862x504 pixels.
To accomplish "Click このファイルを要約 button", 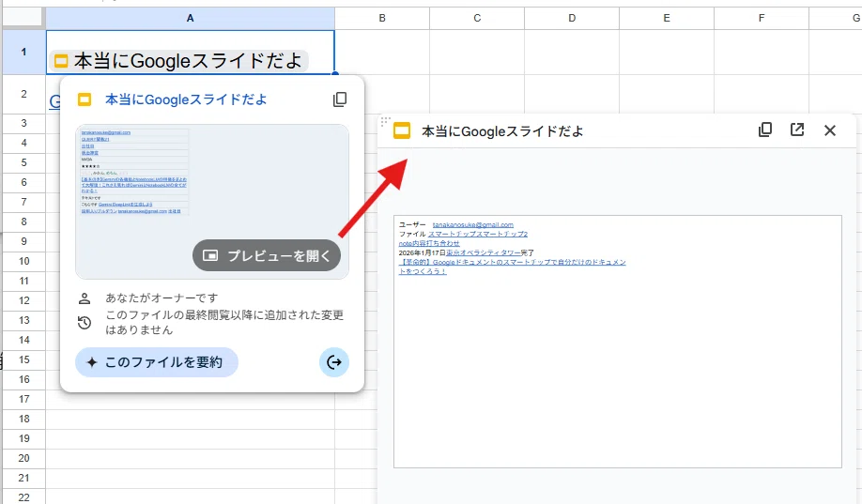I will [157, 362].
